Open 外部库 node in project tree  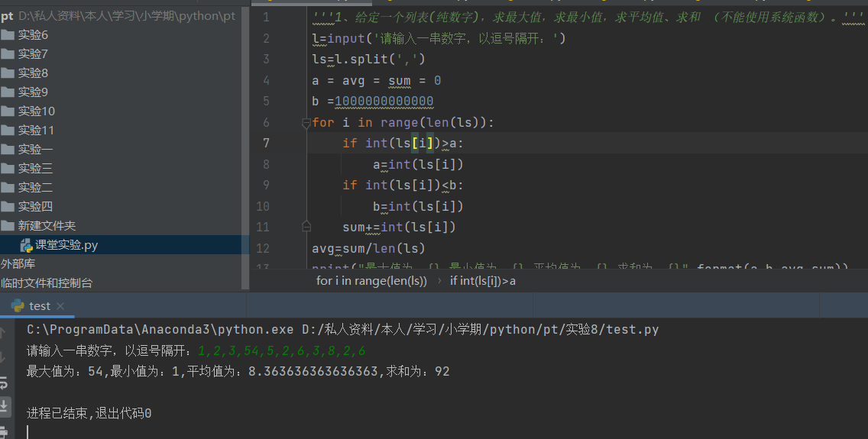pos(18,263)
